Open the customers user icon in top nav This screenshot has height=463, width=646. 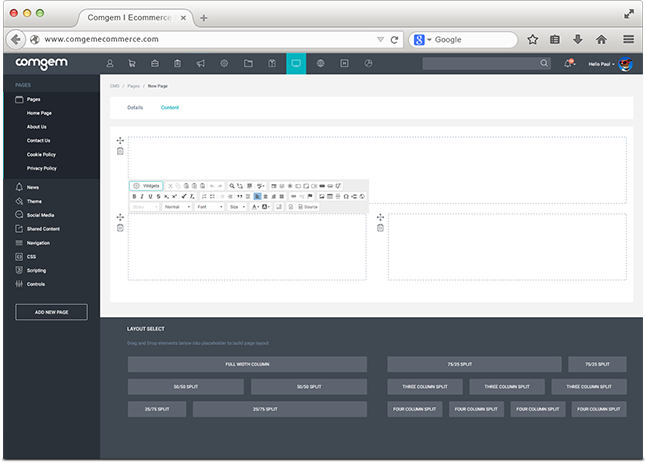tap(110, 63)
